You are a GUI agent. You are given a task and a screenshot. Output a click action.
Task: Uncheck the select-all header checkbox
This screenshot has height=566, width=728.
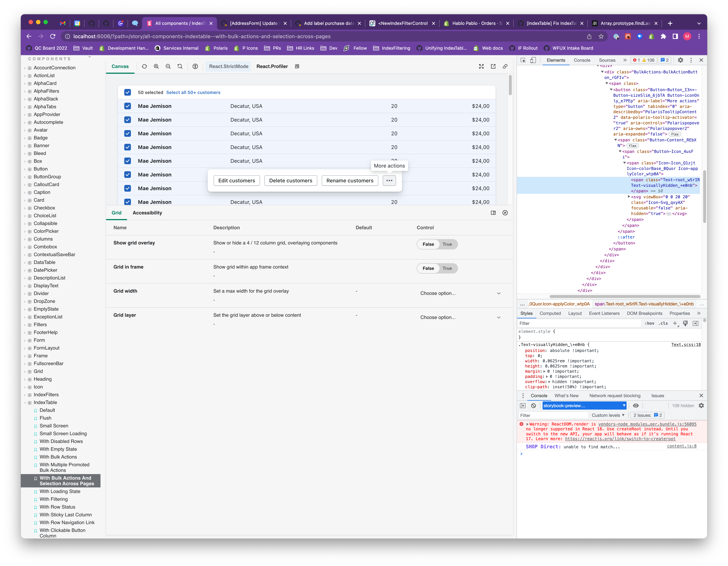click(128, 92)
